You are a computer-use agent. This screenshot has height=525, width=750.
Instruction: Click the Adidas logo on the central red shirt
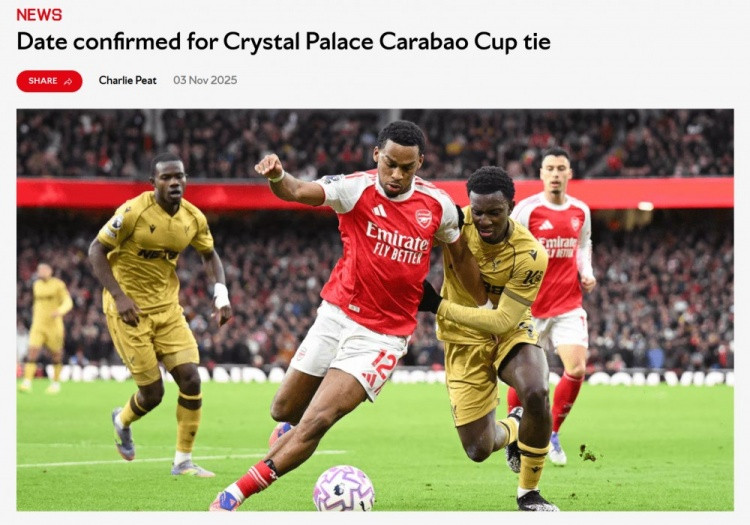(379, 210)
